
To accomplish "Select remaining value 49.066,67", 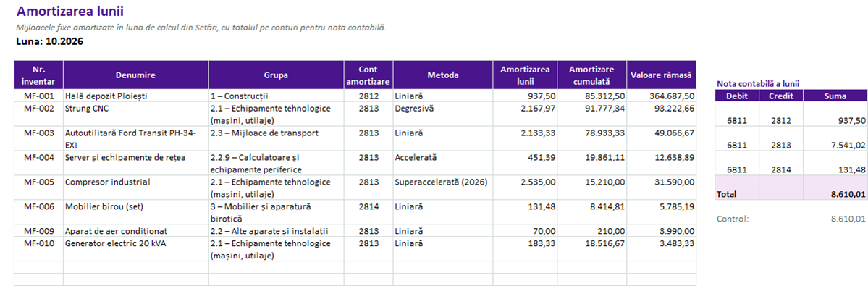I will tap(662, 139).
